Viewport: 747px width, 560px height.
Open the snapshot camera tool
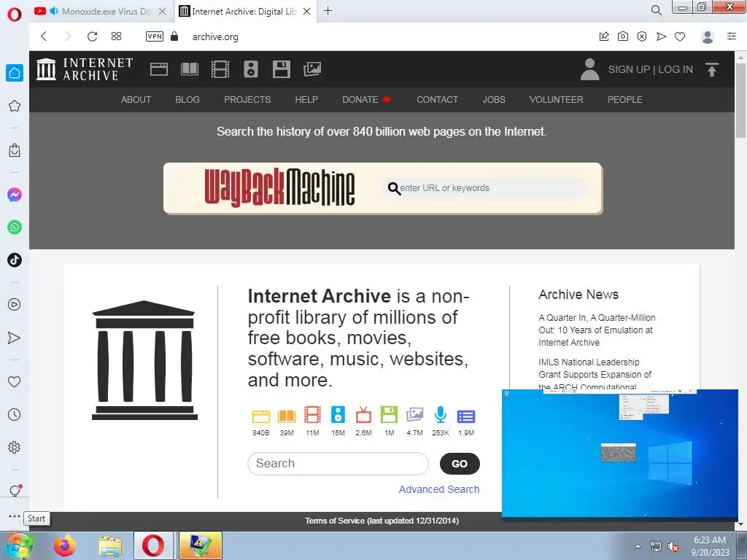coord(623,36)
